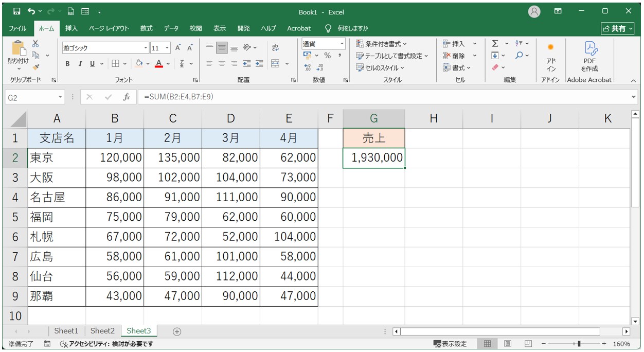Open the セルのスタイル gallery
The image size is (644, 352).
click(380, 67)
